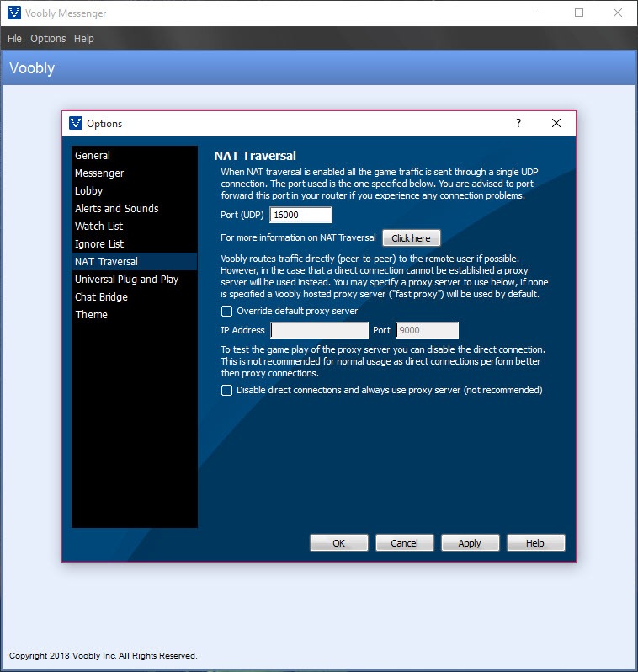The height and width of the screenshot is (672, 638).
Task: Close the Options dialog with X
Action: [x=556, y=123]
